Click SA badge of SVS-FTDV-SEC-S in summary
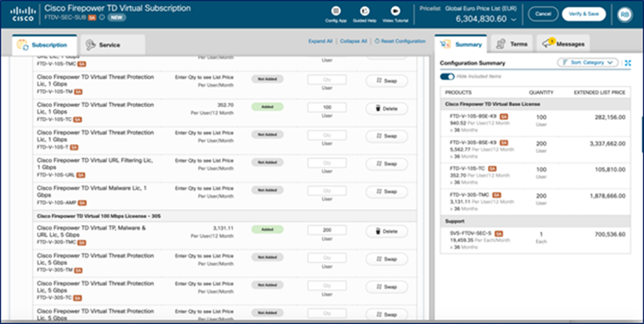644x324 pixels. click(499, 234)
